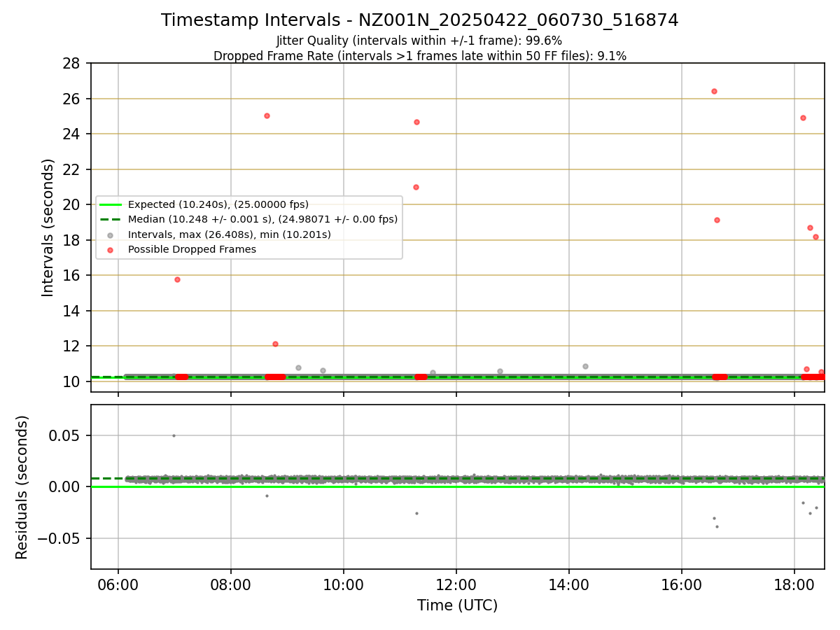The width and height of the screenshot is (840, 630).
Task: Select the red point near 24.9 seconds after 18:00
Action: (x=803, y=118)
